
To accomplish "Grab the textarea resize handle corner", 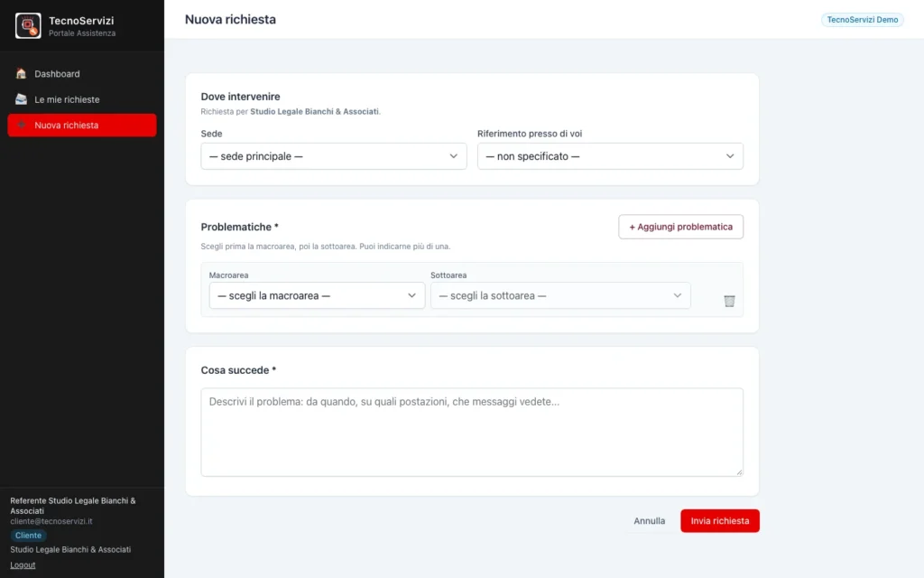I will tap(739, 471).
